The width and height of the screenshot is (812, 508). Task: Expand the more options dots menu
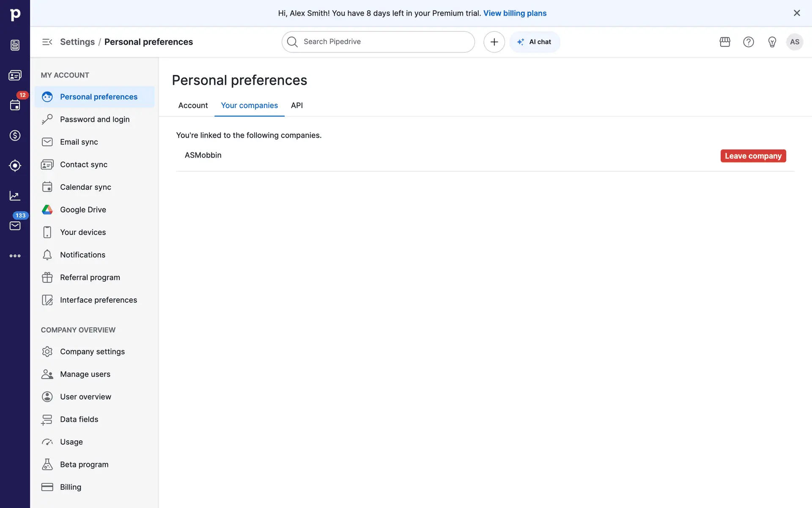click(x=15, y=256)
